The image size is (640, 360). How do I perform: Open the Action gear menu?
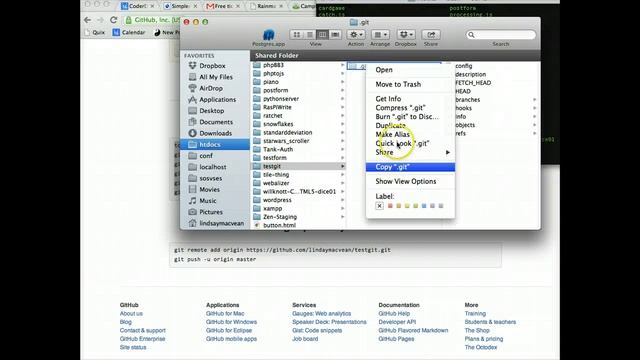[x=356, y=35]
